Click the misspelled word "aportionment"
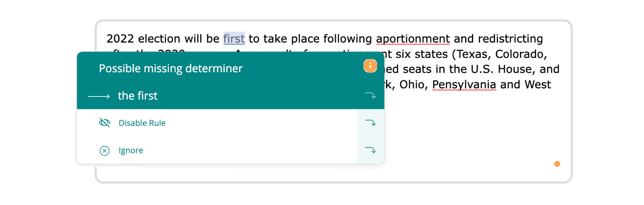 (x=413, y=39)
